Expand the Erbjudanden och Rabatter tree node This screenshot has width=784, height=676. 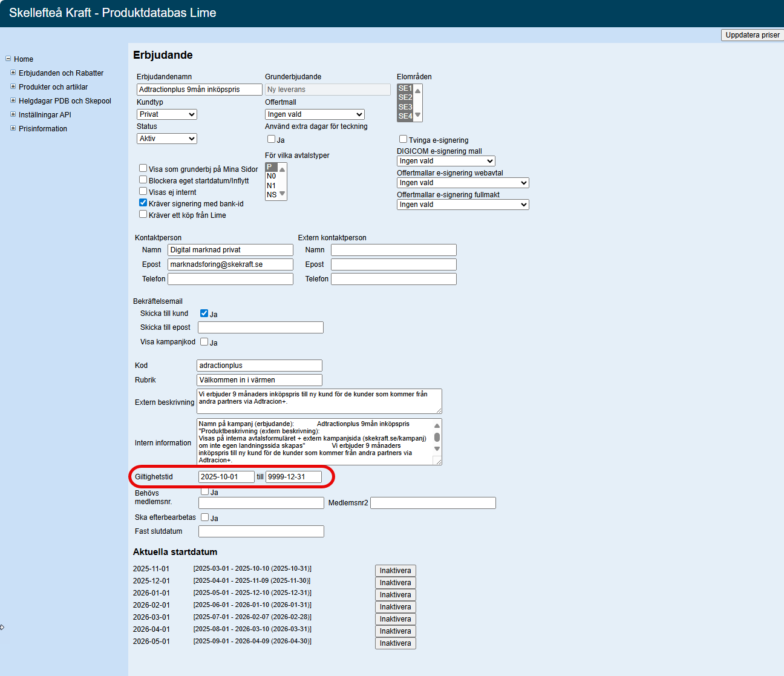[13, 73]
